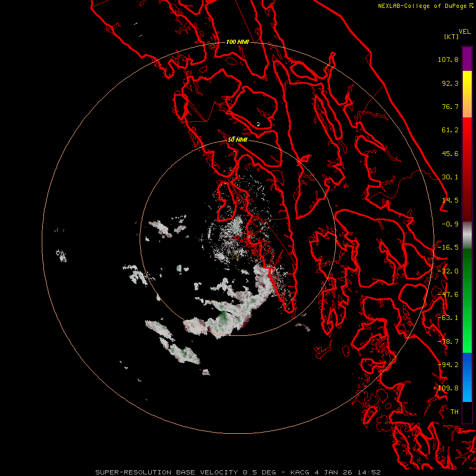Click the [KT] units label
476x476 pixels.
[452, 36]
